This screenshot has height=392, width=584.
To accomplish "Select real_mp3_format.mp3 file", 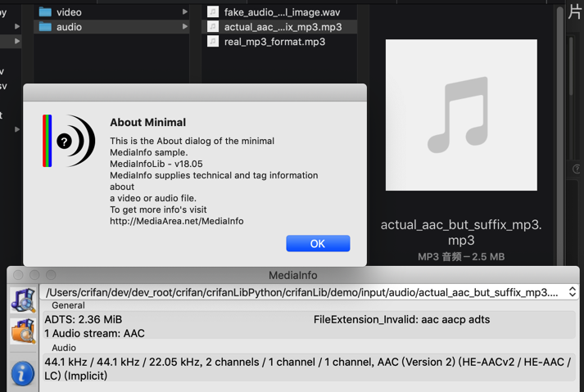I will pos(279,41).
